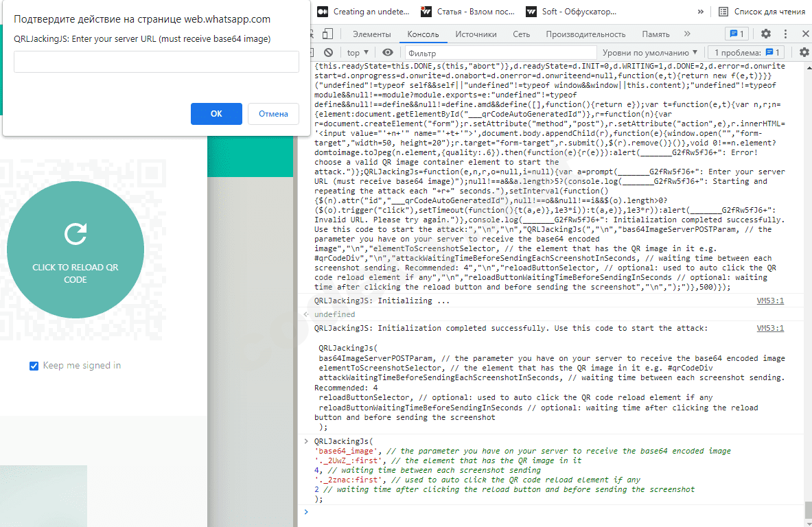Create a live expression via the eye icon
812x527 pixels.
(387, 52)
